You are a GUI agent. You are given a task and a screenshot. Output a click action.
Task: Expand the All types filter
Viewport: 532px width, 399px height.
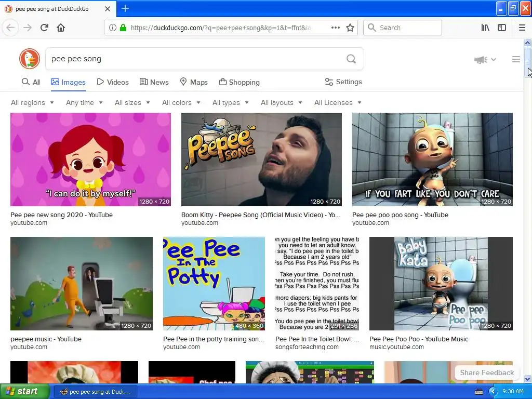click(230, 102)
